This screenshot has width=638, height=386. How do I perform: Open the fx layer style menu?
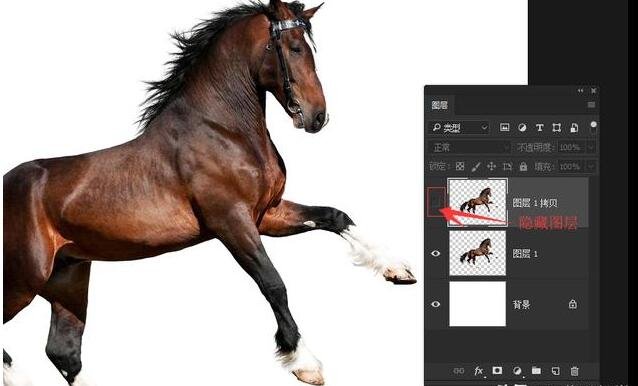[x=478, y=371]
